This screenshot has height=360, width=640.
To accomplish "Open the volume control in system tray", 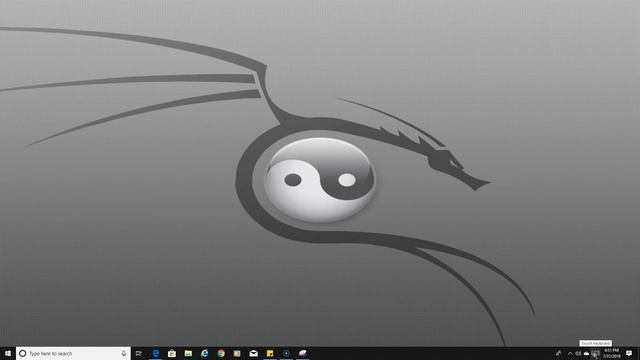I will click(578, 353).
